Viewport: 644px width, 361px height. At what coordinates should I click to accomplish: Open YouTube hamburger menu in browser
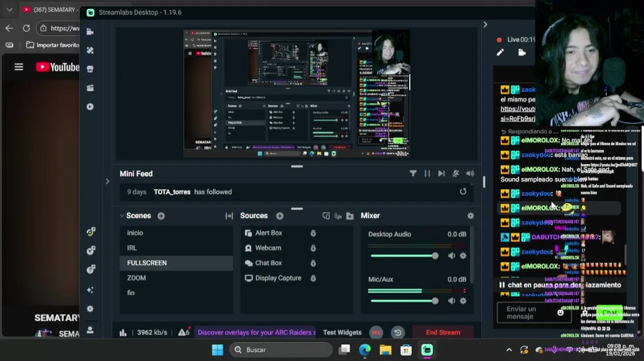(x=19, y=67)
